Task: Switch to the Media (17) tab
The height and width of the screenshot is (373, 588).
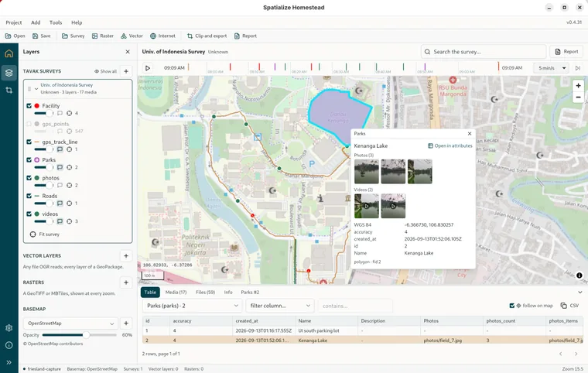Action: 176,292
